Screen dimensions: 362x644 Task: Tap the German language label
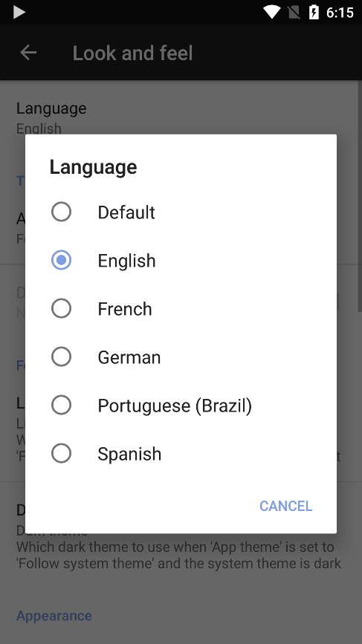[129, 357]
